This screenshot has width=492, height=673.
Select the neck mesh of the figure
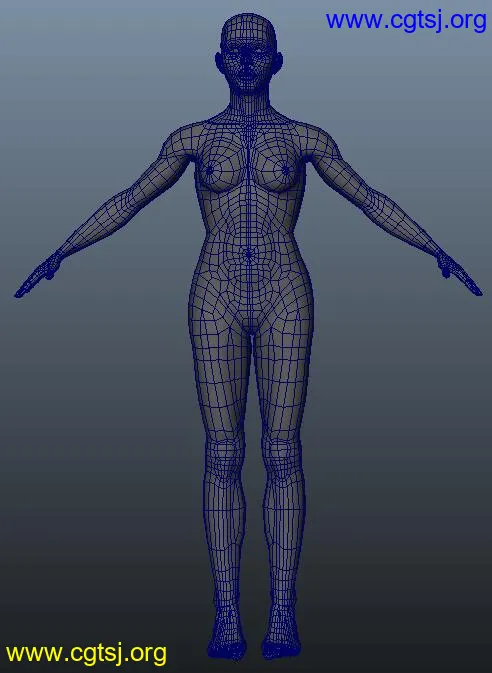click(x=249, y=105)
